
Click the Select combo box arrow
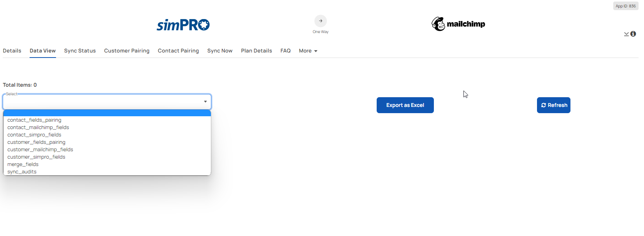(205, 102)
